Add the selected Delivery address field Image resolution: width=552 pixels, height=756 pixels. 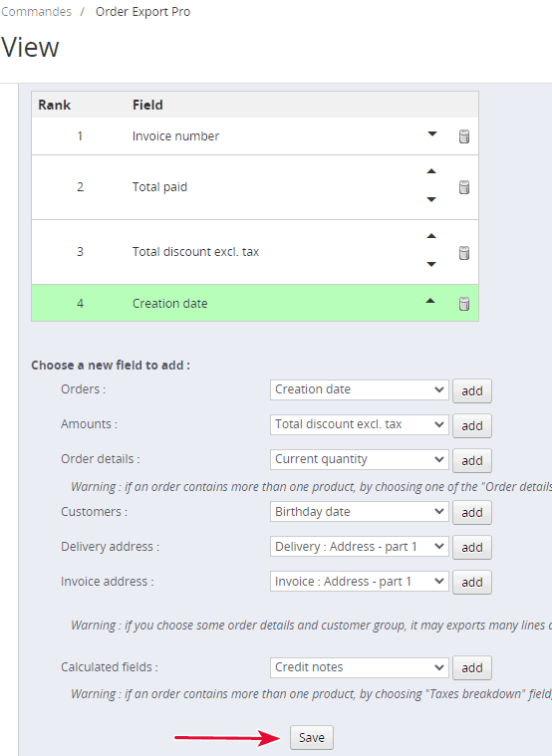472,547
